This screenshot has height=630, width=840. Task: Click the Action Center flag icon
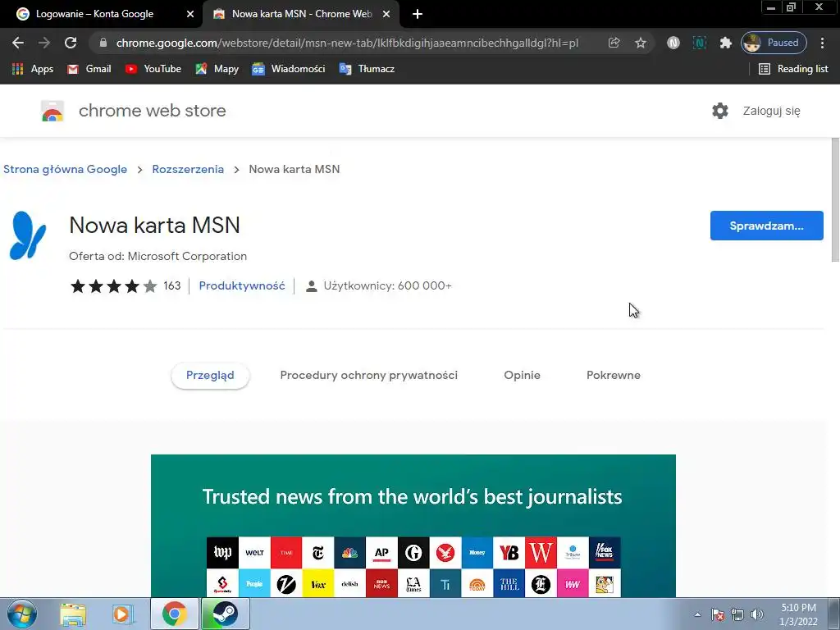click(718, 614)
